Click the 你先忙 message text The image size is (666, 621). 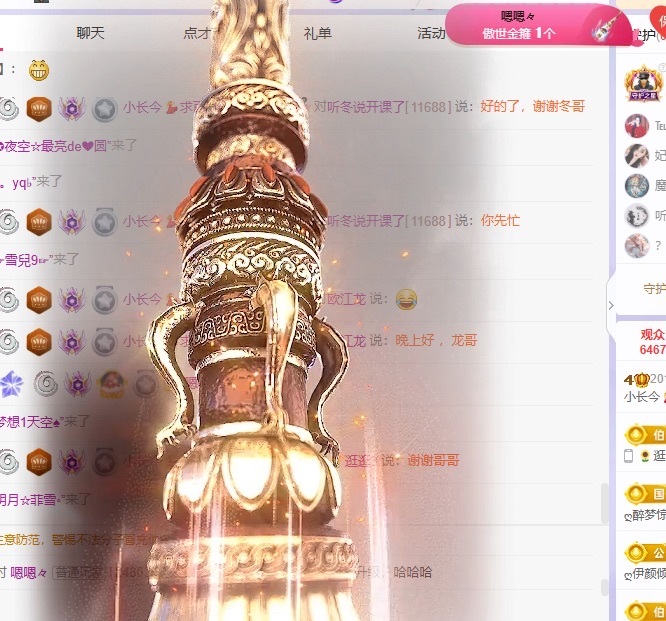pyautogui.click(x=500, y=220)
